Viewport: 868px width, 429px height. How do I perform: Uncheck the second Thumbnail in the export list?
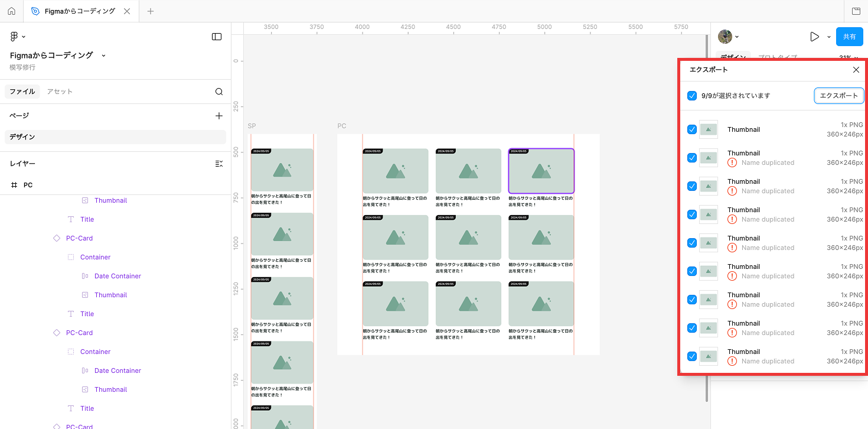pos(692,158)
